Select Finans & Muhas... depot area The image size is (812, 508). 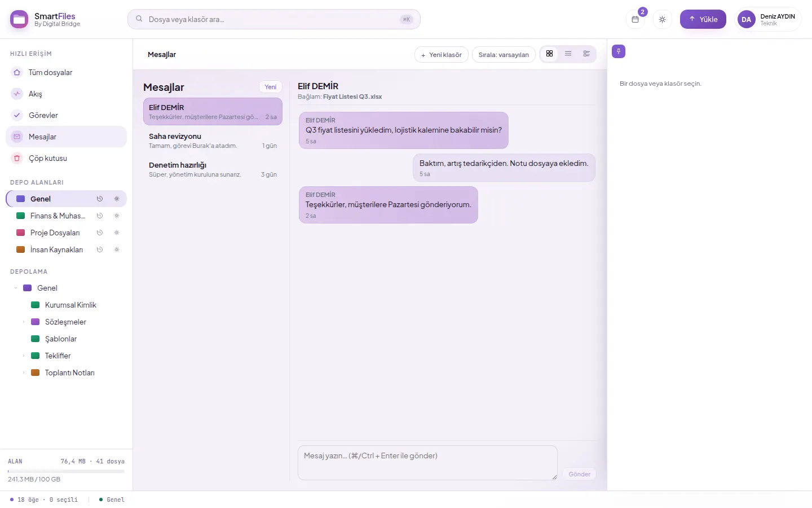click(66, 216)
